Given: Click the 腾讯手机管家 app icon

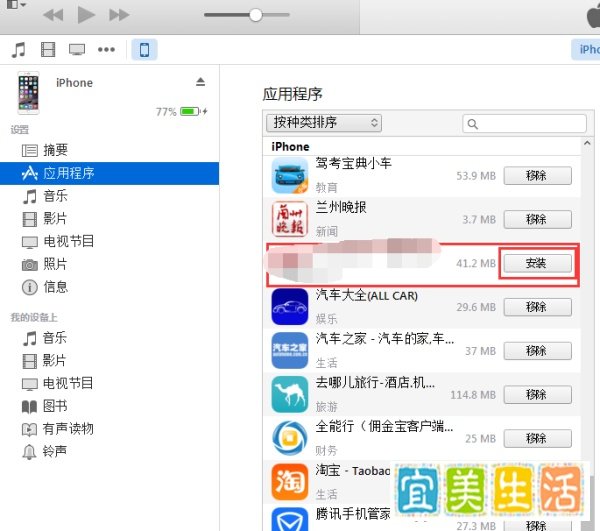Looking at the screenshot, I should click(290, 520).
